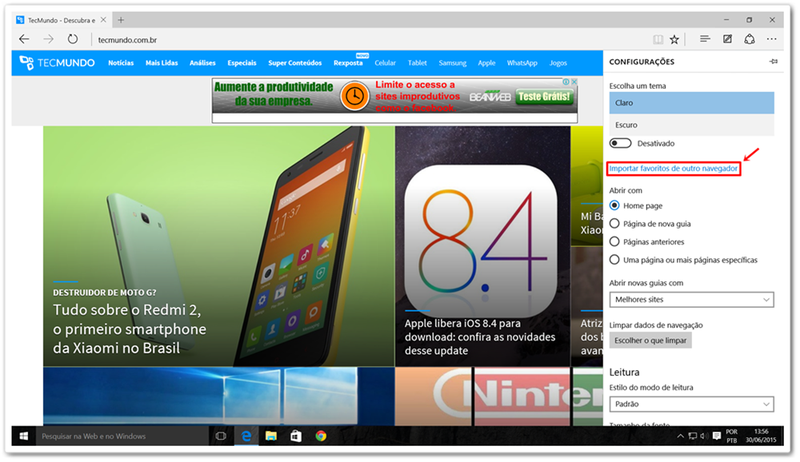800x462 pixels.
Task: Click the volume speaker tray icon
Action: 703,437
